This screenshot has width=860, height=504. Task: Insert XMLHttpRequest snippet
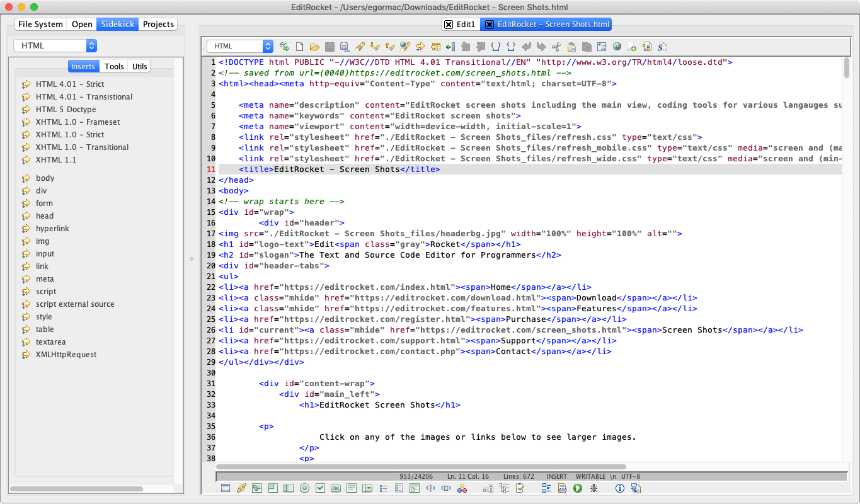(x=66, y=354)
